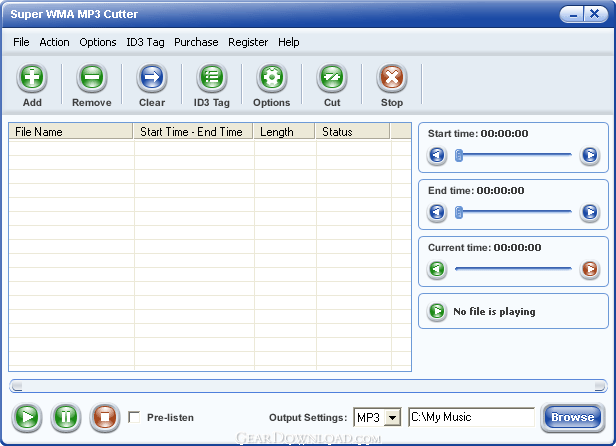
Task: Click the Status column header
Action: click(353, 132)
